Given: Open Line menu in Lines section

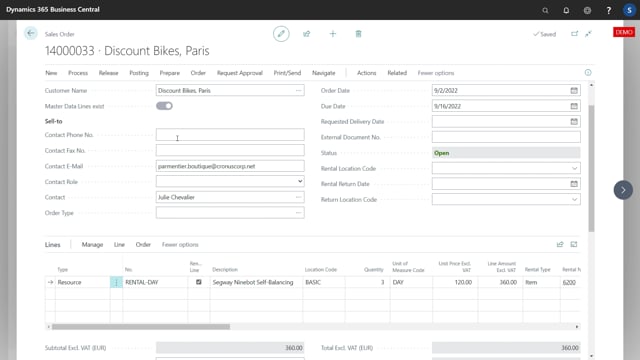Looking at the screenshot, I should pos(119,244).
